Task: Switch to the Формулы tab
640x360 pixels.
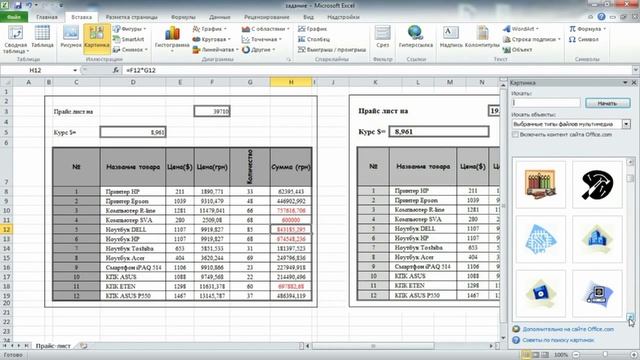Action: [183, 17]
